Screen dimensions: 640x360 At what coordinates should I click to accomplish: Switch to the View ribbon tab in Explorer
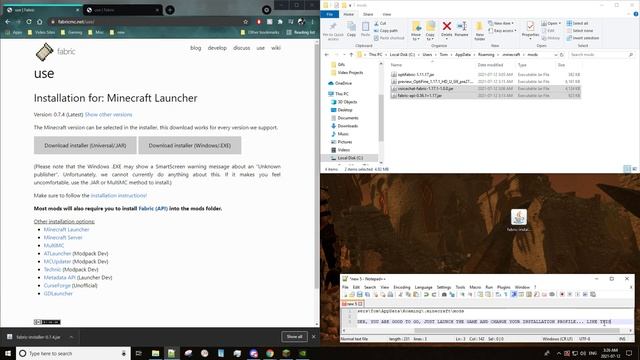click(387, 14)
